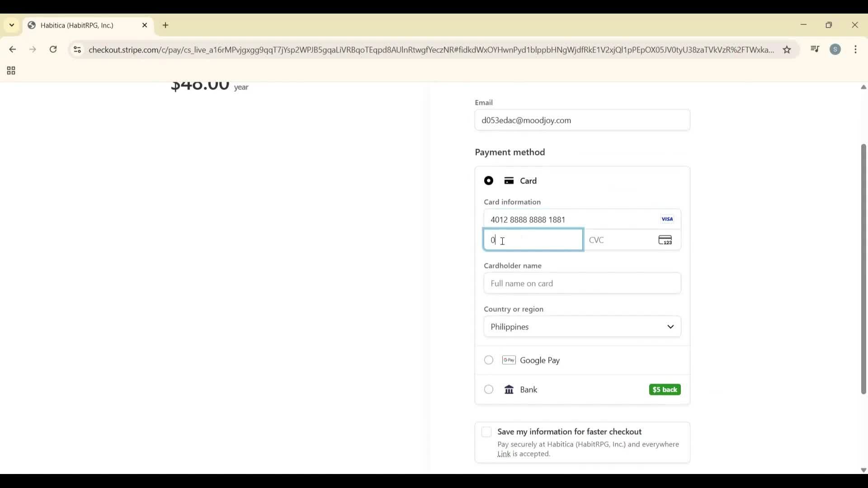The height and width of the screenshot is (488, 868).
Task: Click the Card payment method icon
Action: click(x=509, y=180)
